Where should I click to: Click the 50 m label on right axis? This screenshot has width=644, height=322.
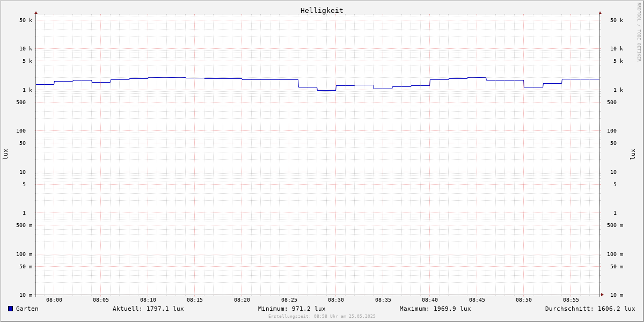(x=617, y=267)
